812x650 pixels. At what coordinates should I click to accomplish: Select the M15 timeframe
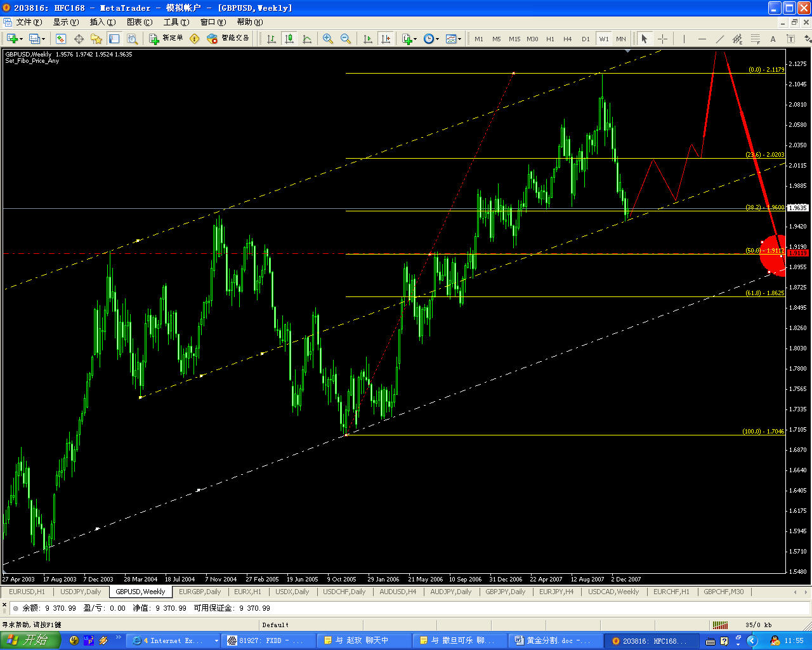coord(514,39)
